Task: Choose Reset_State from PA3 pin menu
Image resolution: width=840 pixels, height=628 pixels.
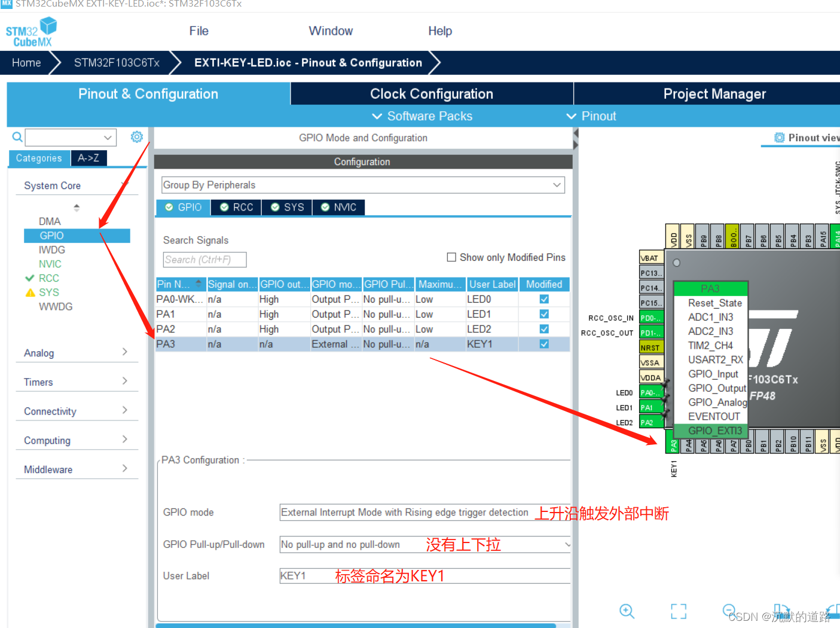Action: click(x=714, y=303)
